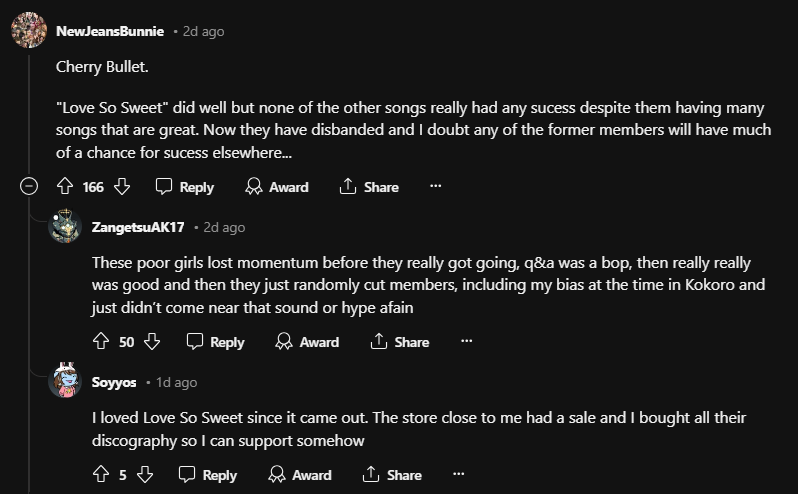Reply to Soyyos's comment
Screen dimensions: 798x494
[x=208, y=475]
